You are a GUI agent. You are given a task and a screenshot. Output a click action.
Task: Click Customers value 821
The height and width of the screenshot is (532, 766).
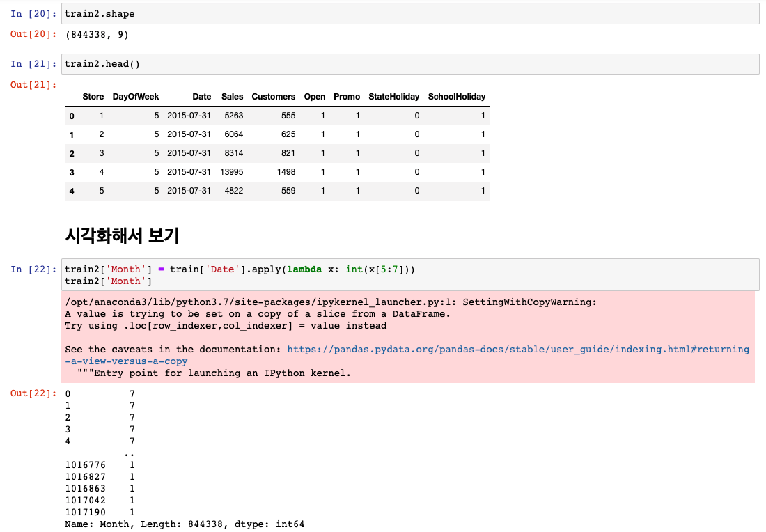click(288, 153)
